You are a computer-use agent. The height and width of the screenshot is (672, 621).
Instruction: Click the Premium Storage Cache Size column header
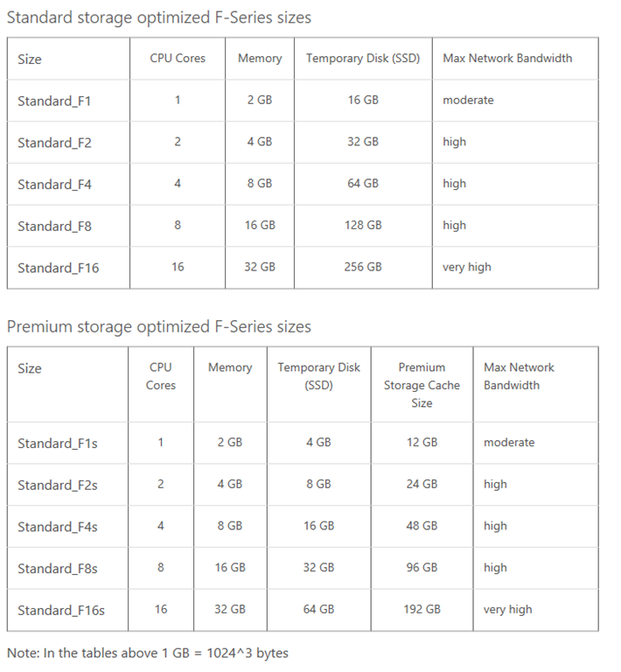[x=422, y=385]
